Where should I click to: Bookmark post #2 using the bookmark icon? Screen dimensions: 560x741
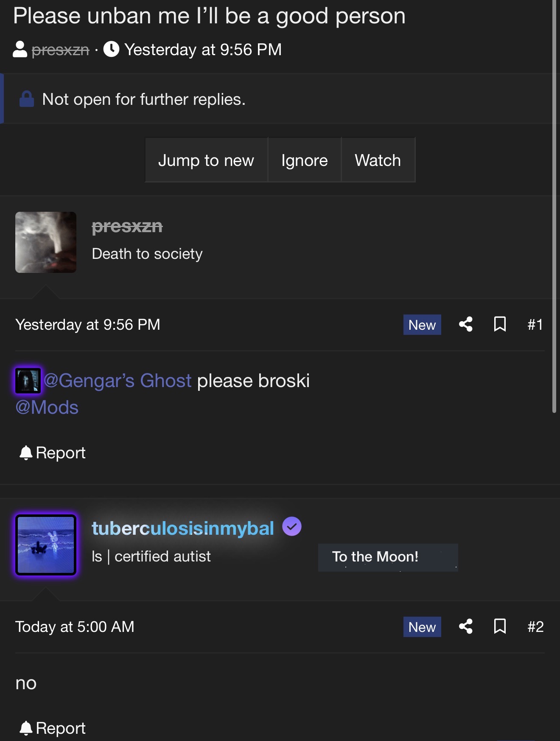500,626
